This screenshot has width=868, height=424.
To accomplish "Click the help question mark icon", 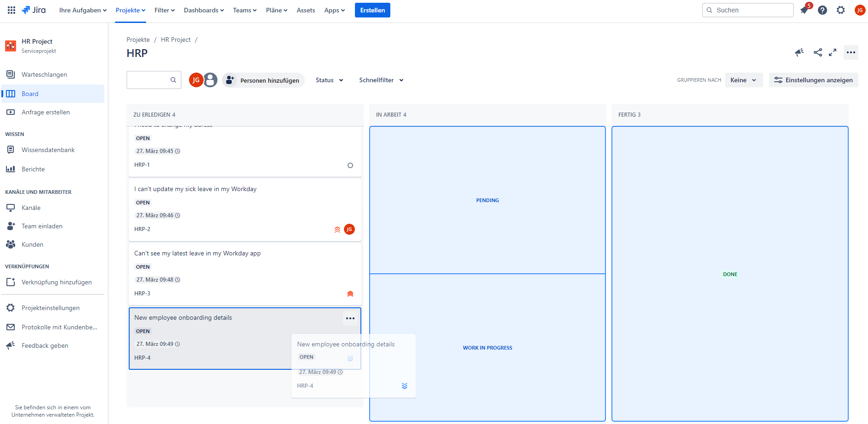I will pos(822,10).
